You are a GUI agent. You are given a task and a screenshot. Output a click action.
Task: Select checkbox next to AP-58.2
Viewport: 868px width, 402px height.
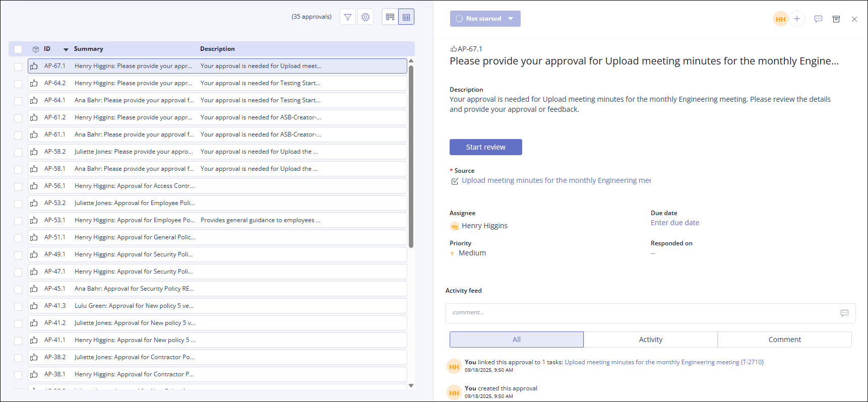click(x=18, y=152)
